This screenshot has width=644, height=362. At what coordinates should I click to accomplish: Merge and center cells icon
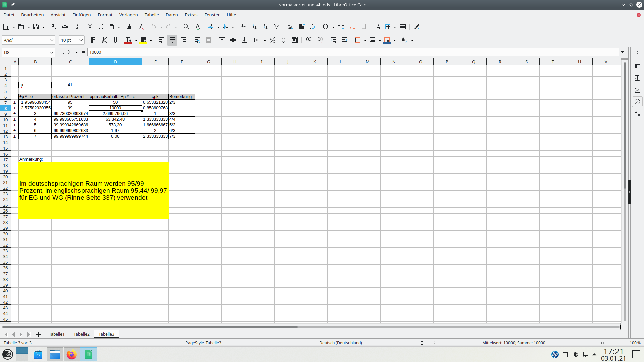pos(208,40)
